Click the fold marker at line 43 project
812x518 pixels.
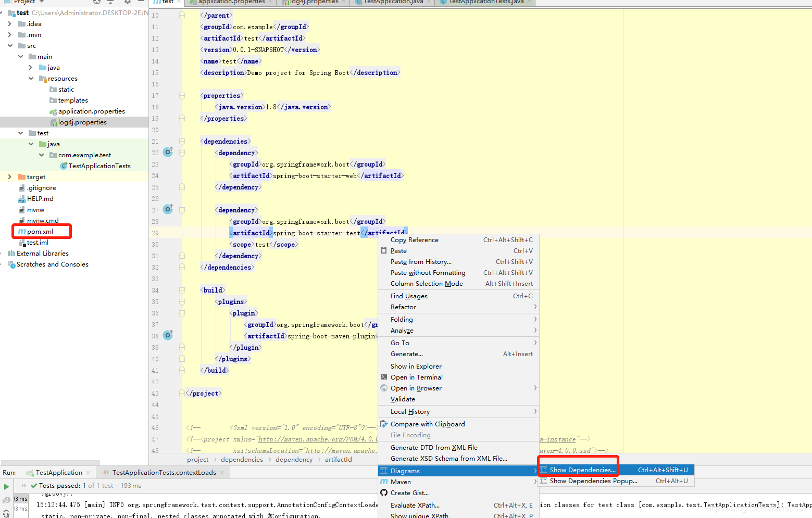click(182, 394)
